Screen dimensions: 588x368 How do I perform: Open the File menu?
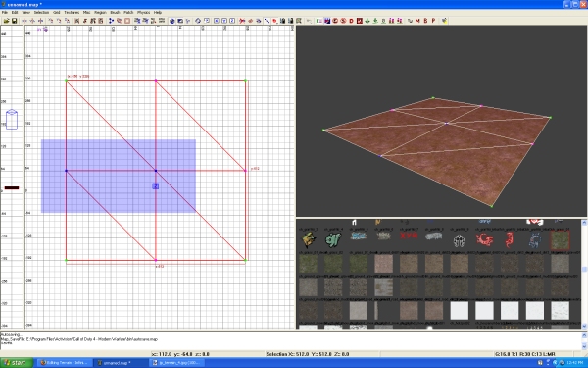click(x=5, y=12)
